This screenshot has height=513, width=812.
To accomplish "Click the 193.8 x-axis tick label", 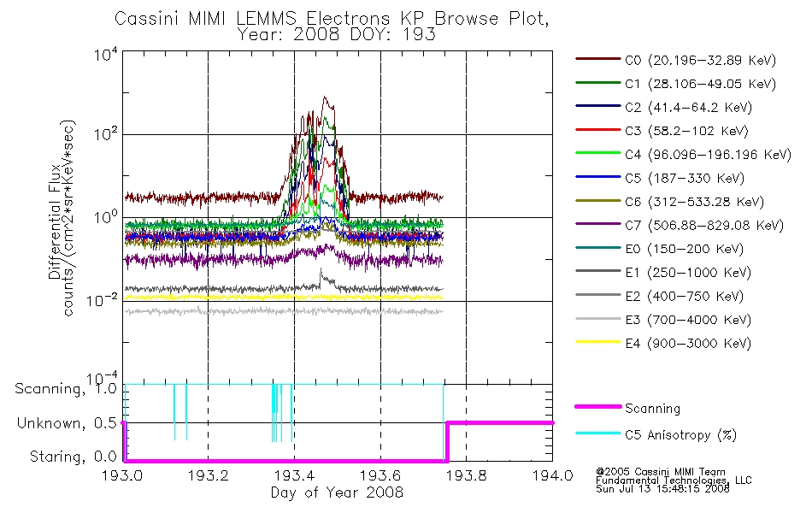I will click(467, 475).
